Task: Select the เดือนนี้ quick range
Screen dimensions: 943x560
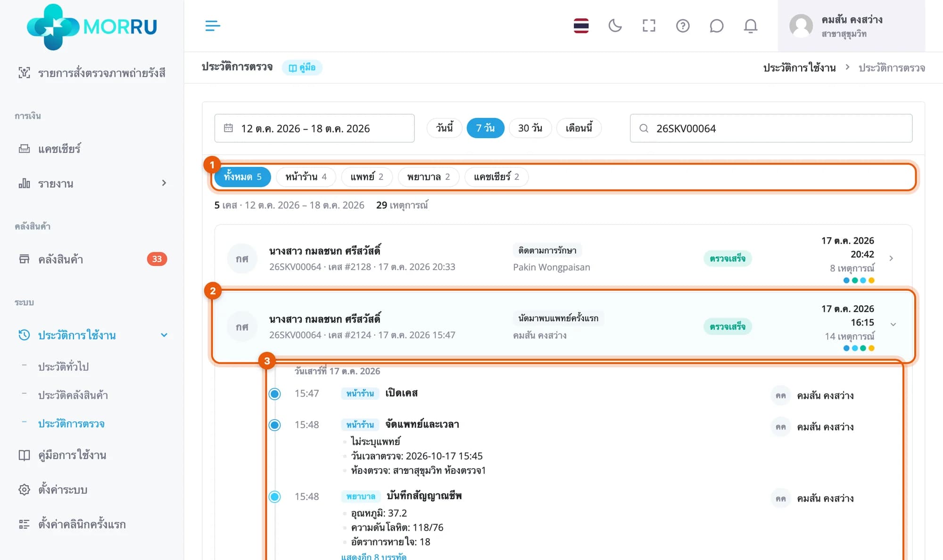Action: click(x=579, y=128)
